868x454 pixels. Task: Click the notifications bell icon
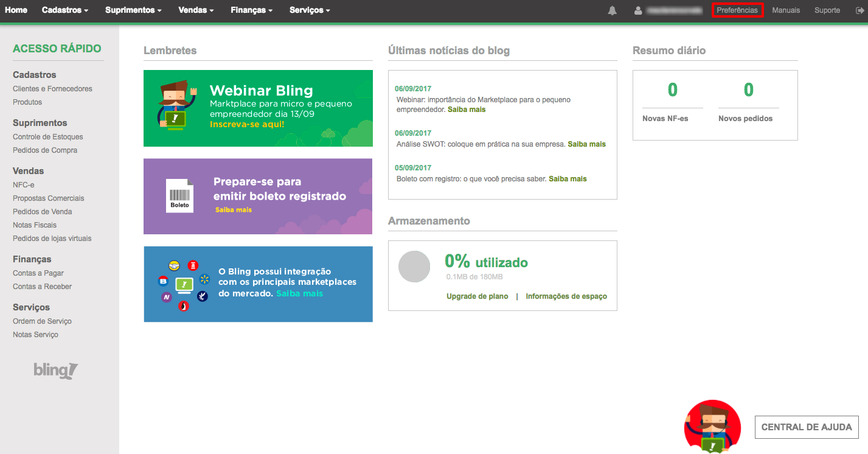612,10
